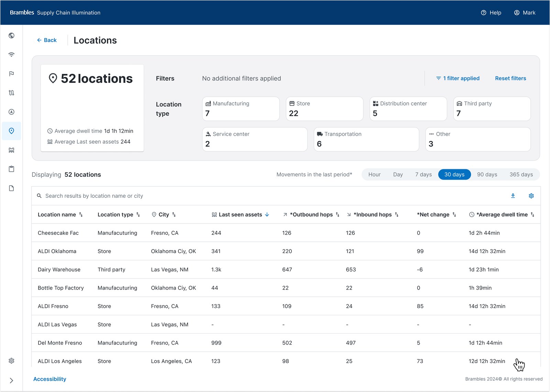Open the flag sidebar icon
The image size is (550, 392).
[11, 74]
